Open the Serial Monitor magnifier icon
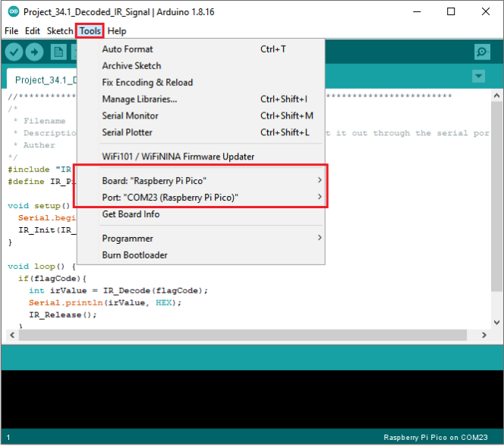The height and width of the screenshot is (446, 504). pos(482,52)
